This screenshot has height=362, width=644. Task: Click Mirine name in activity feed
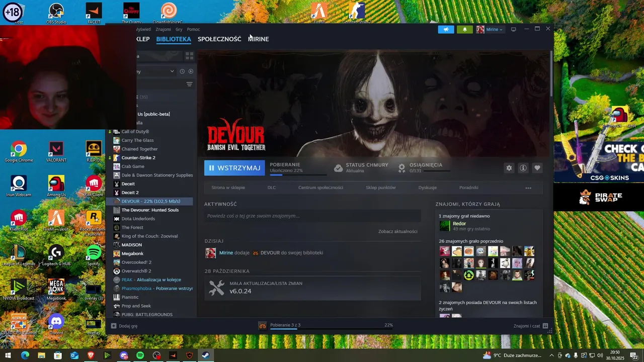(x=226, y=253)
